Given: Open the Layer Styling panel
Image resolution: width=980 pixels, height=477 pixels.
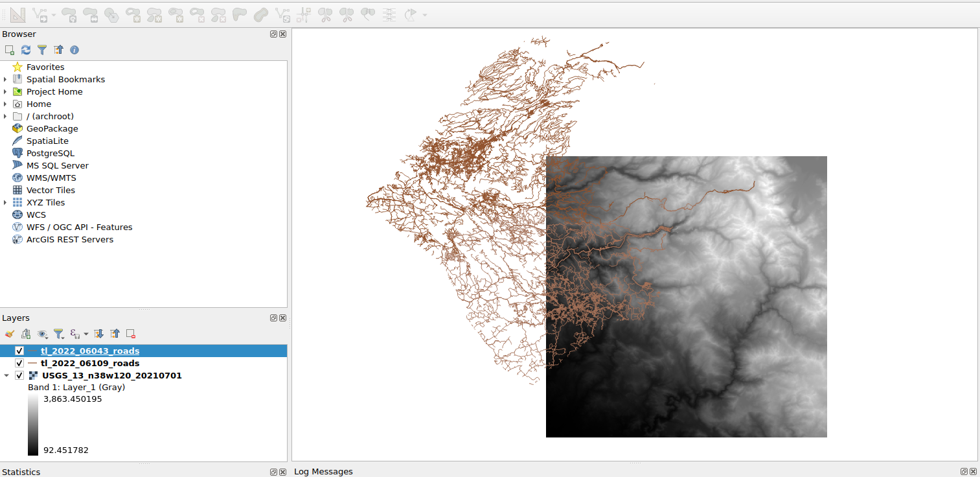Looking at the screenshot, I should (9, 333).
